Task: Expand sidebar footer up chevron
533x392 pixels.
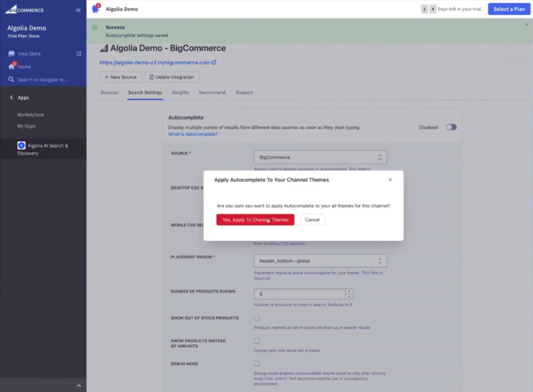Action: [x=79, y=386]
